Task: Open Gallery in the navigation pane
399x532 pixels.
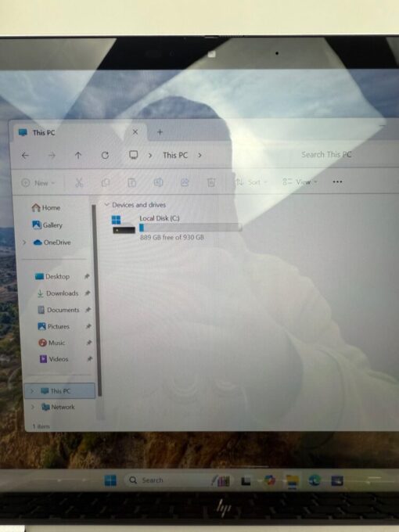Action: point(47,225)
